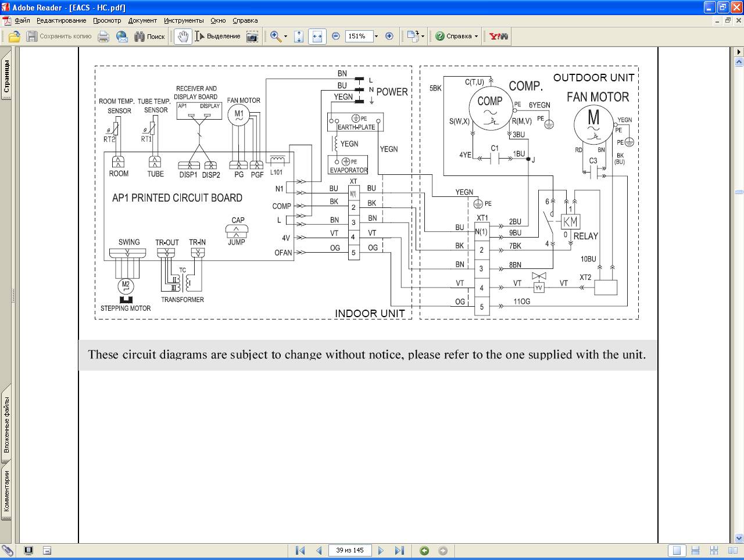Go to the first page

(x=300, y=551)
